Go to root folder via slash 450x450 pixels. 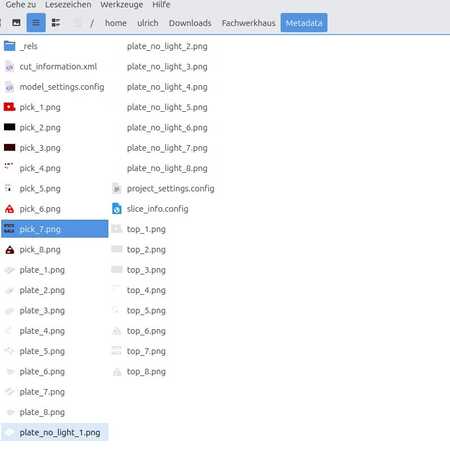coord(92,23)
